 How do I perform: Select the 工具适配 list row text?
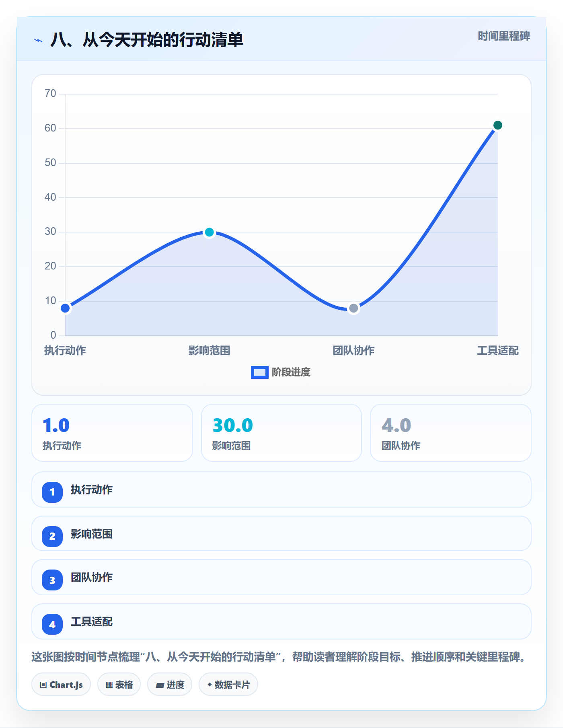click(92, 622)
